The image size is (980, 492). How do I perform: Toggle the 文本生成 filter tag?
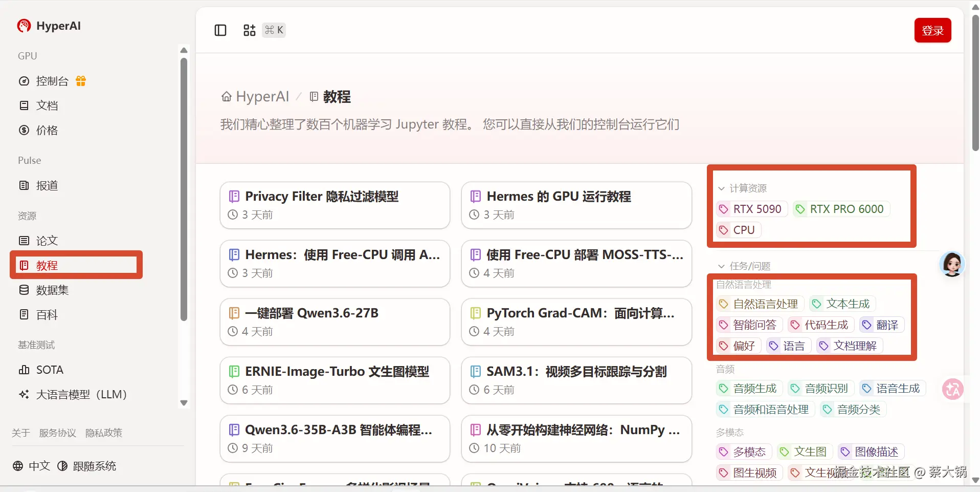(x=842, y=304)
